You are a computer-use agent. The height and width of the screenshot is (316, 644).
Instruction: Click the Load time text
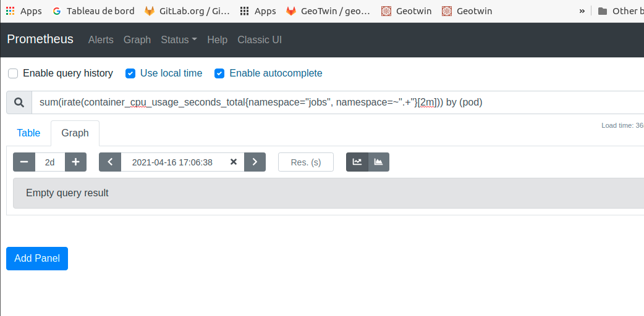(622, 125)
